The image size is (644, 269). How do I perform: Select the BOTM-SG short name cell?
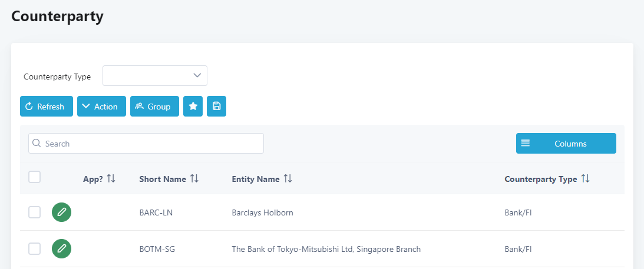157,249
